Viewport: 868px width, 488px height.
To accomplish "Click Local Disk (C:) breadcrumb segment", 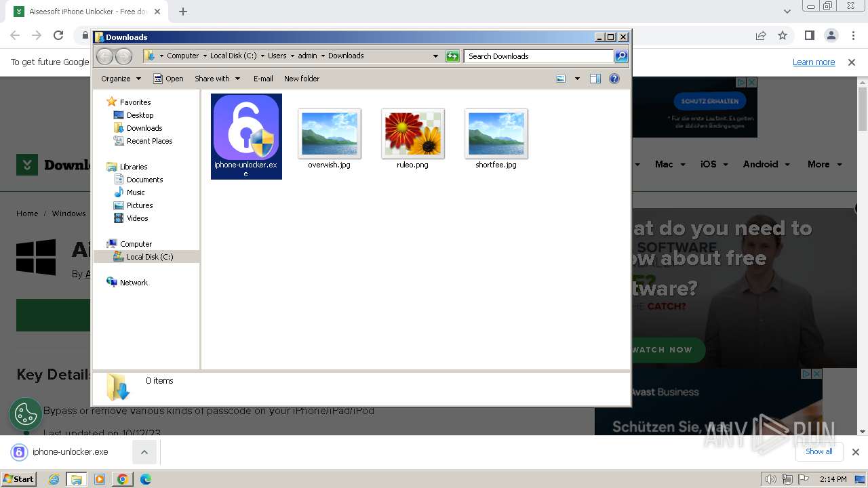I will click(233, 56).
